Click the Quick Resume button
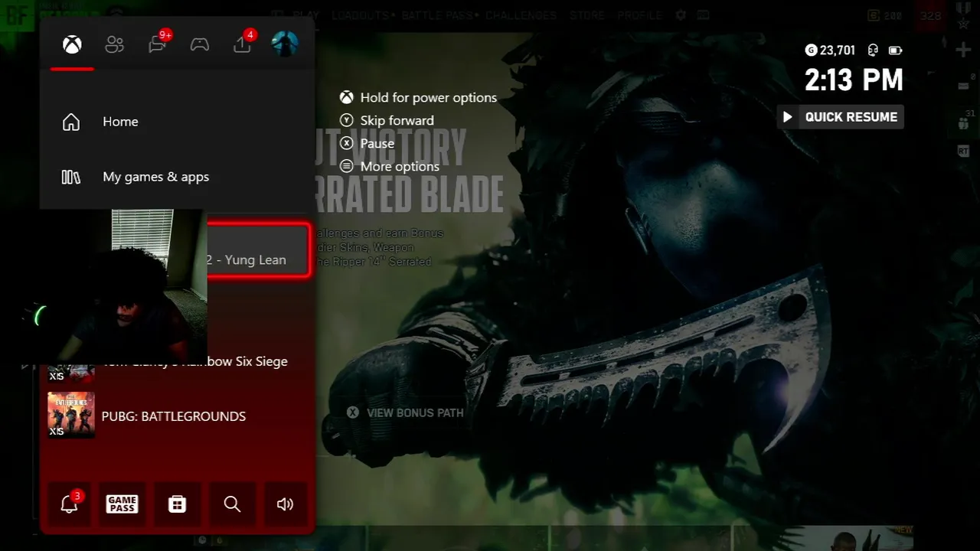980x551 pixels. [x=840, y=117]
